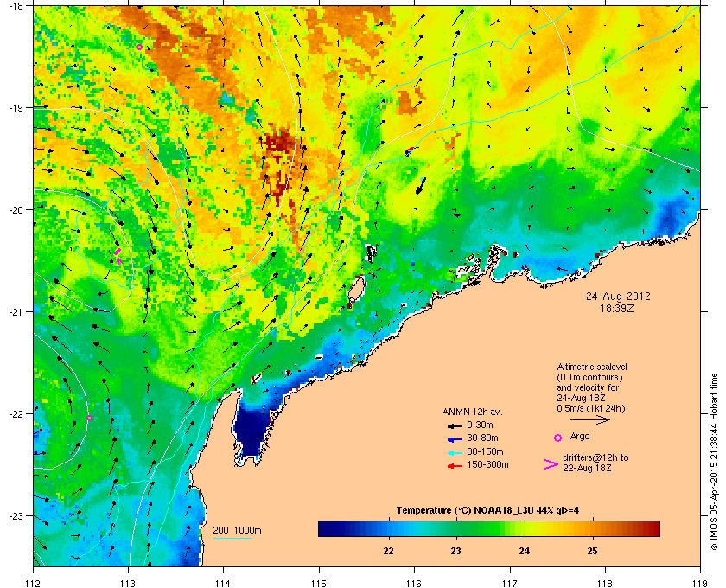Screen dimensions: 726x588
Task: Click the red 150-300m arrow legend icon
Action: tap(455, 466)
